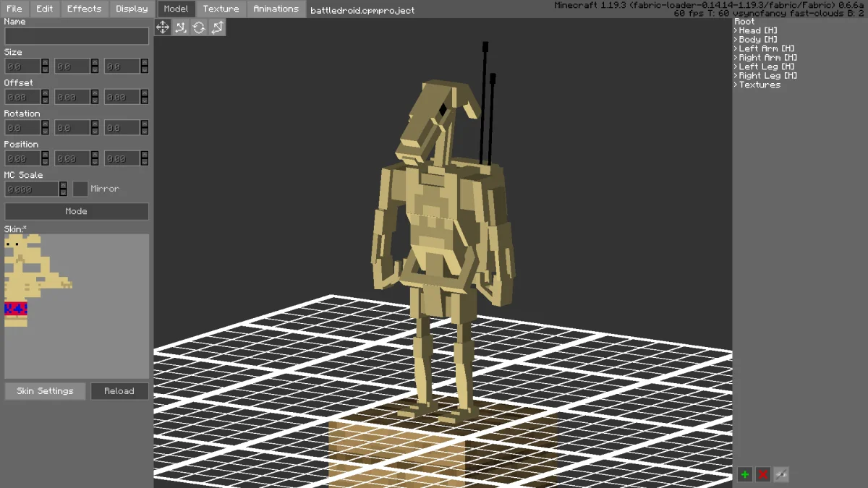Click the green plus add element icon
Viewport: 868px width, 488px height.
pos(744,474)
